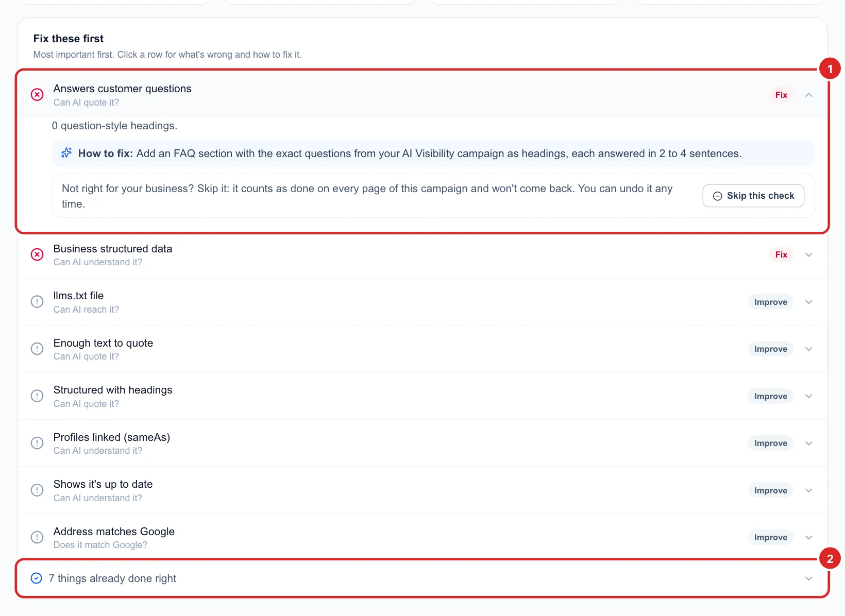Select the Structured with headings title
The height and width of the screenshot is (616, 845).
pyautogui.click(x=113, y=390)
